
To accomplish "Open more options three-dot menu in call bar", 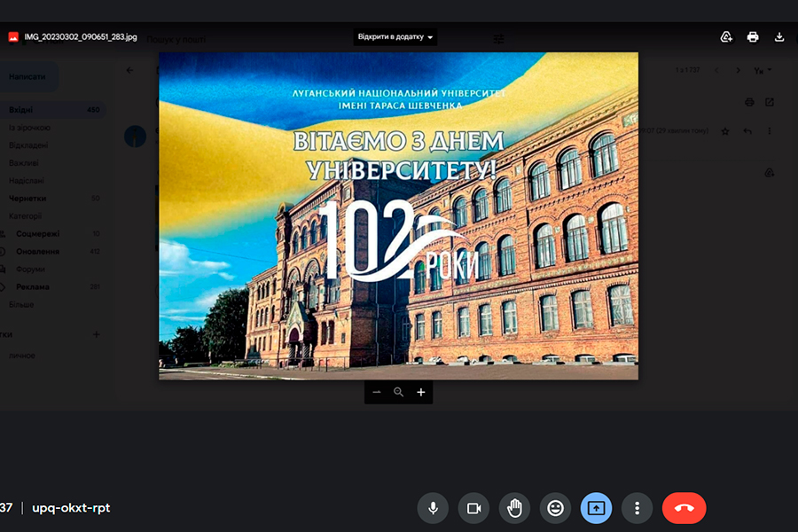I will point(637,508).
